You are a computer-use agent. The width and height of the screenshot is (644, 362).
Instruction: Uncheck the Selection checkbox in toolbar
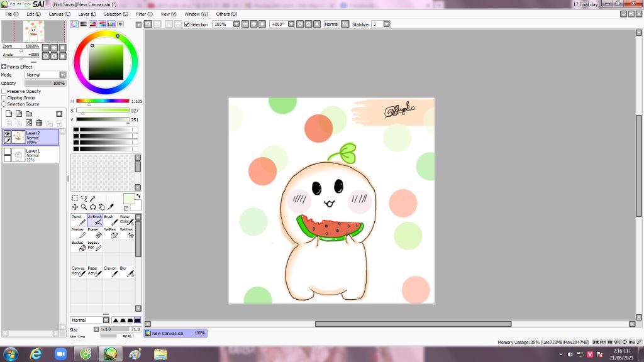coord(187,25)
